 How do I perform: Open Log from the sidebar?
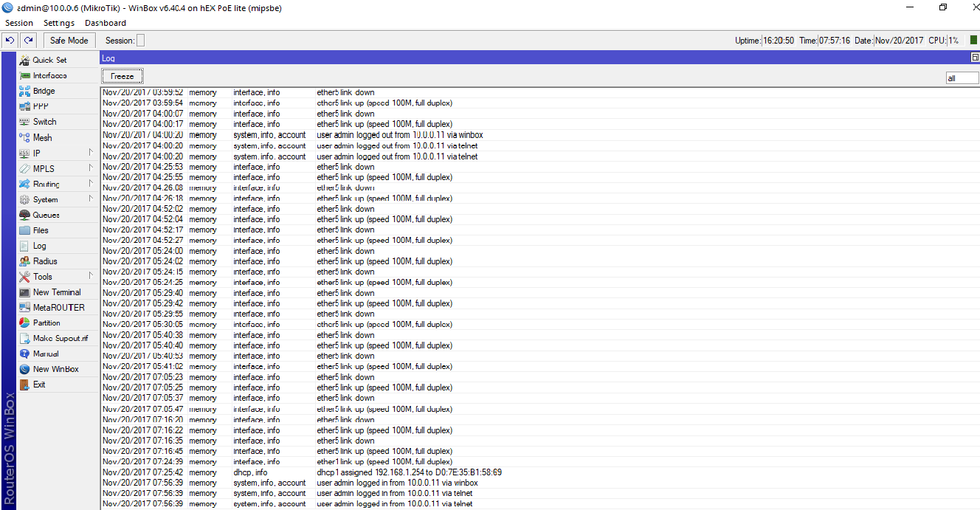click(39, 246)
